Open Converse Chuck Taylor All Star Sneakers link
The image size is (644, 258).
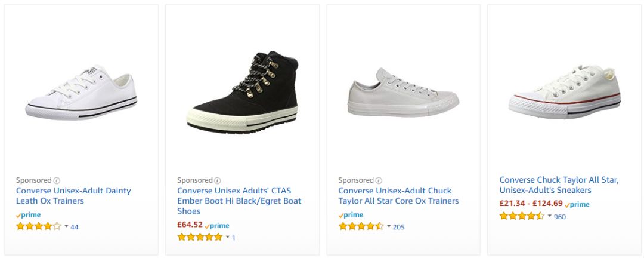click(559, 185)
